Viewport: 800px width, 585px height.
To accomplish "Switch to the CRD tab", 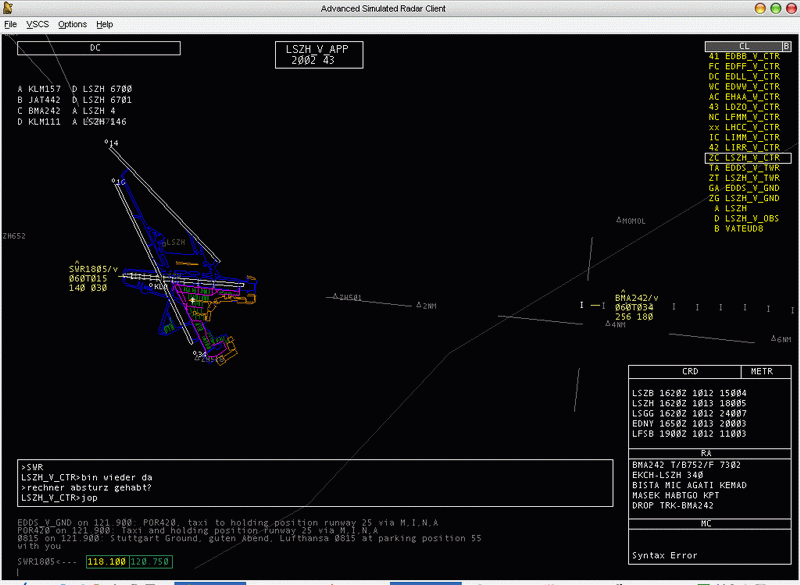I will pyautogui.click(x=689, y=371).
